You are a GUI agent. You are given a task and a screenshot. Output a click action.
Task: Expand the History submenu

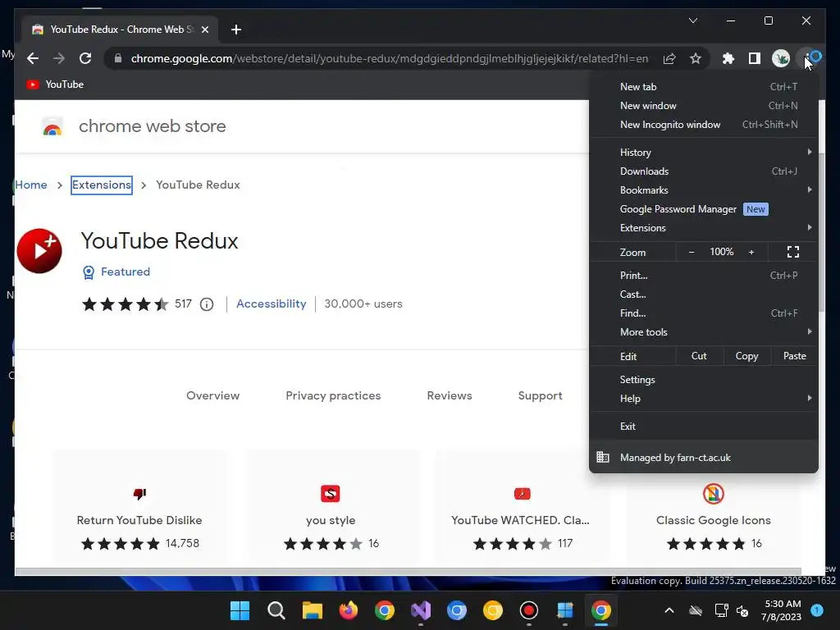click(x=703, y=152)
